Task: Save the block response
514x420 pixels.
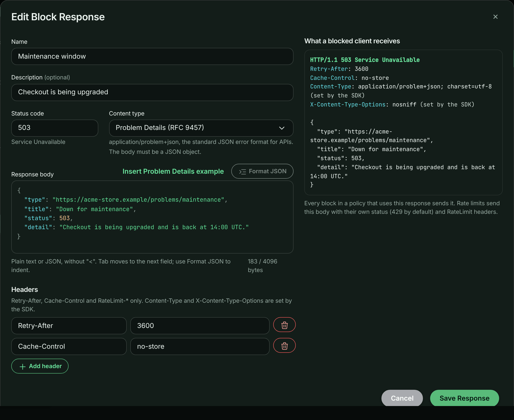Action: pyautogui.click(x=464, y=398)
